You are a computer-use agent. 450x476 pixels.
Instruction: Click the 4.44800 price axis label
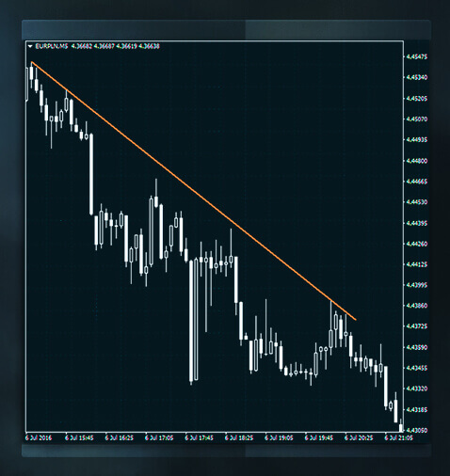coord(417,161)
